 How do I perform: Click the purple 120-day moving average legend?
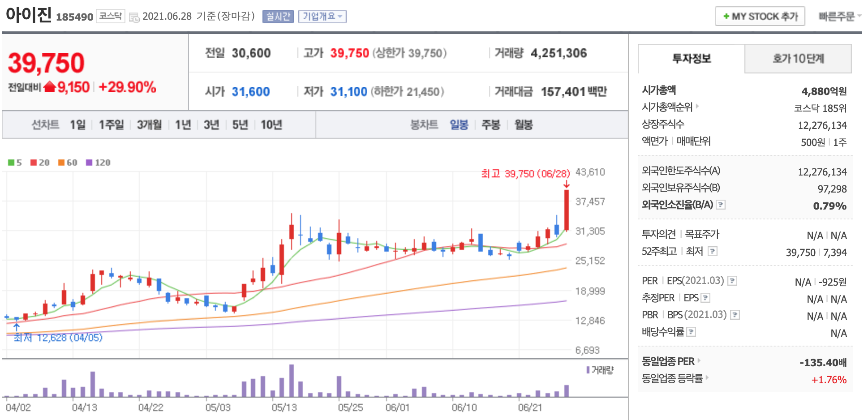click(98, 163)
